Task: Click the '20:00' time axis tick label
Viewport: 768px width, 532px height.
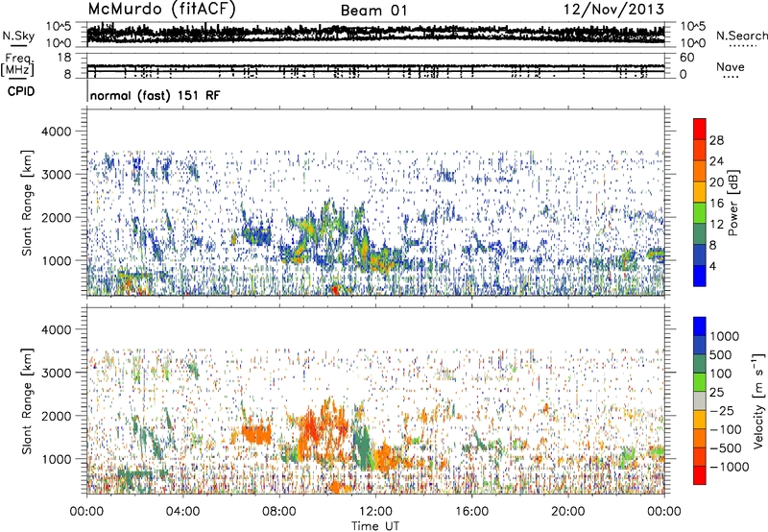Action: pyautogui.click(x=567, y=512)
